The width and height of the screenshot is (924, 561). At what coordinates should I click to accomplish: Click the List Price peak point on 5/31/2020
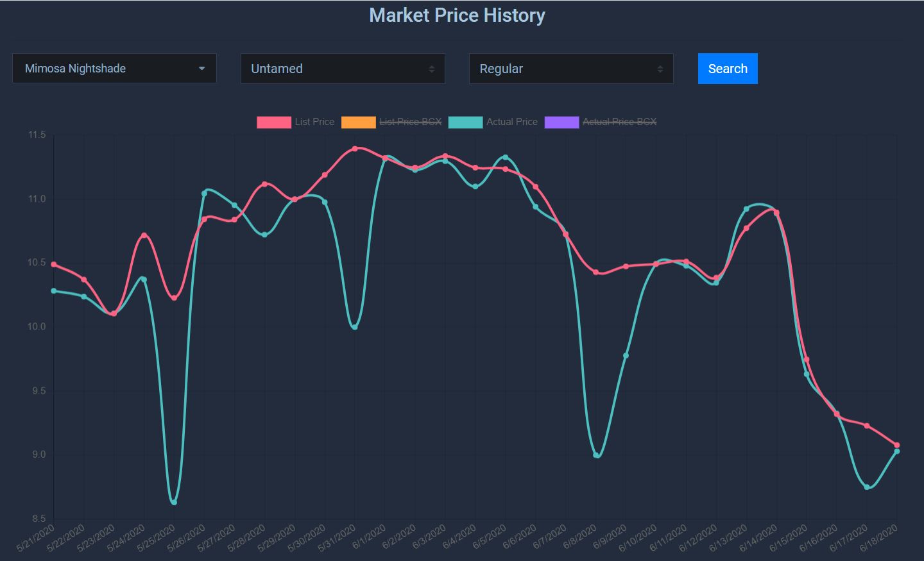355,149
